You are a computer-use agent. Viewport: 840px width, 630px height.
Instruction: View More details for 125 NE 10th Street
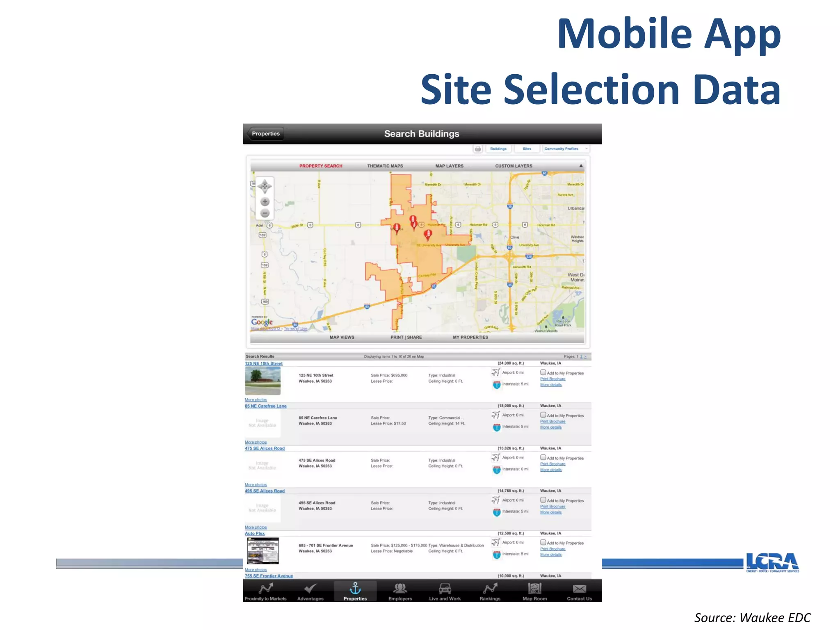551,385
